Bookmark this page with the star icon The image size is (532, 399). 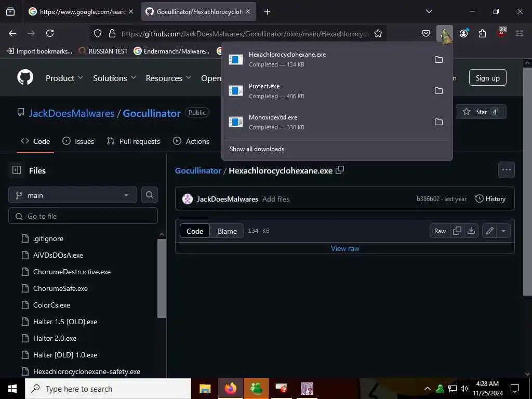pos(378,33)
